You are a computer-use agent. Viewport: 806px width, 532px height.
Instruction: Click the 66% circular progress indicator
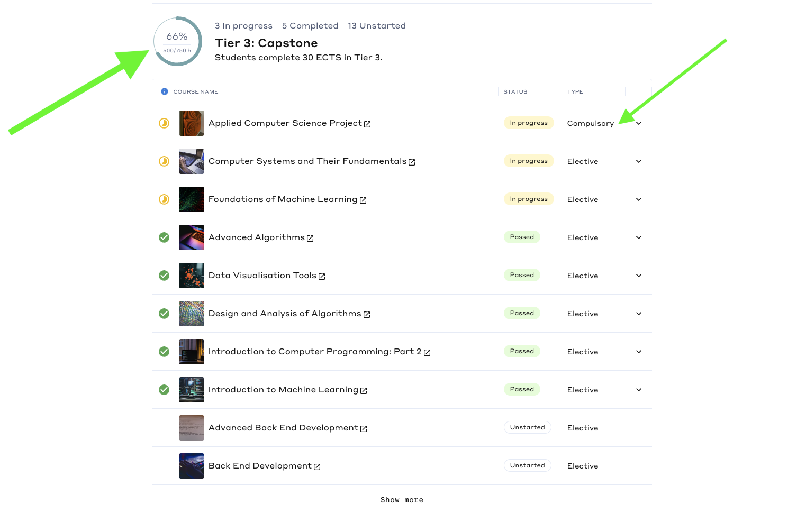click(178, 41)
